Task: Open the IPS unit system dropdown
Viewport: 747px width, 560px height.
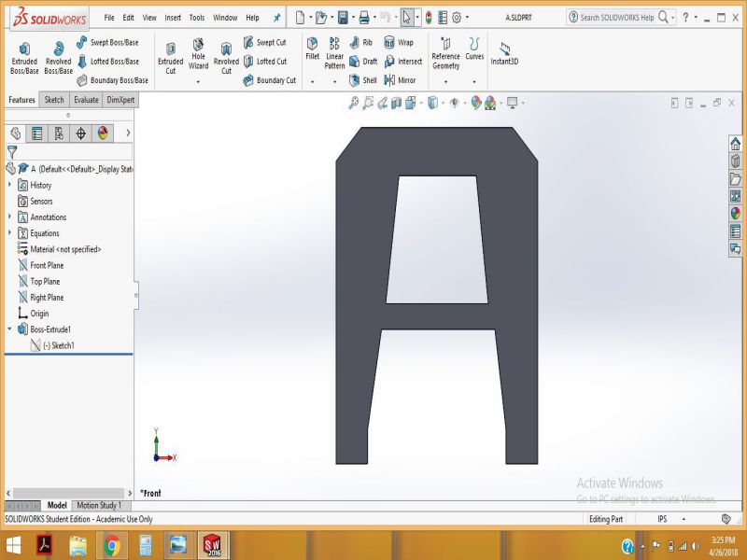Action: click(684, 519)
